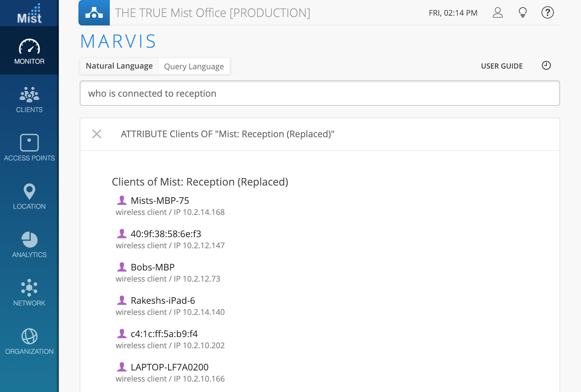Click the IP 10.2.12.73 detail line

coord(168,279)
